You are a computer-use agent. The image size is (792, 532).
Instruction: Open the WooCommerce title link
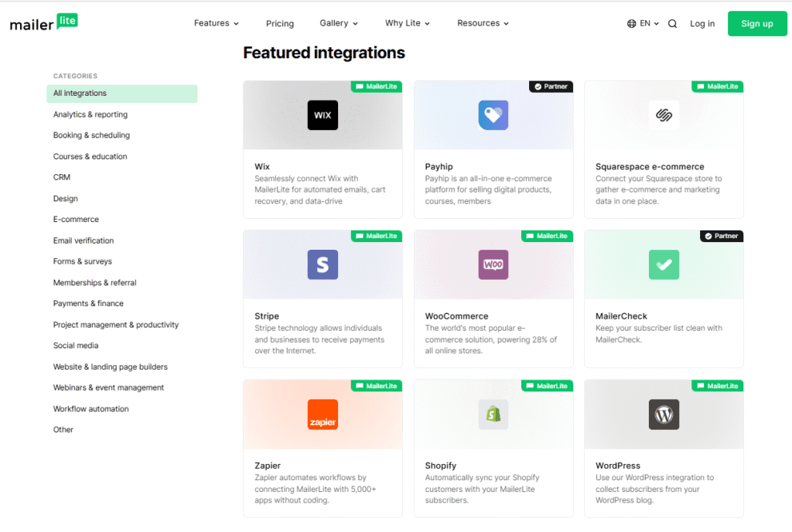456,316
